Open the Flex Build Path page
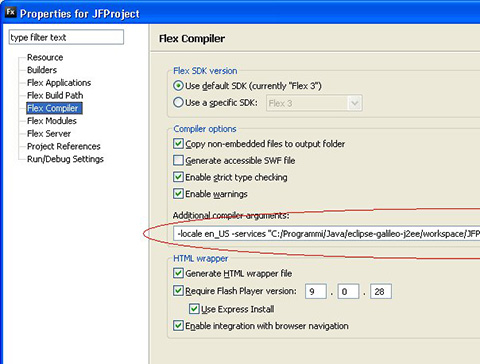Image resolution: width=480 pixels, height=364 pixels. coord(55,95)
